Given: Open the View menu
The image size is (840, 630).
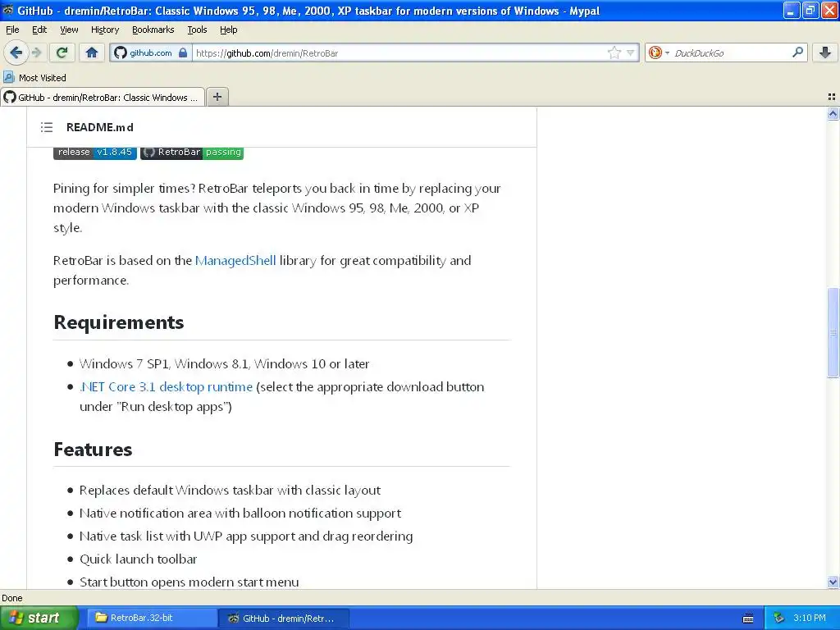Looking at the screenshot, I should pos(69,30).
